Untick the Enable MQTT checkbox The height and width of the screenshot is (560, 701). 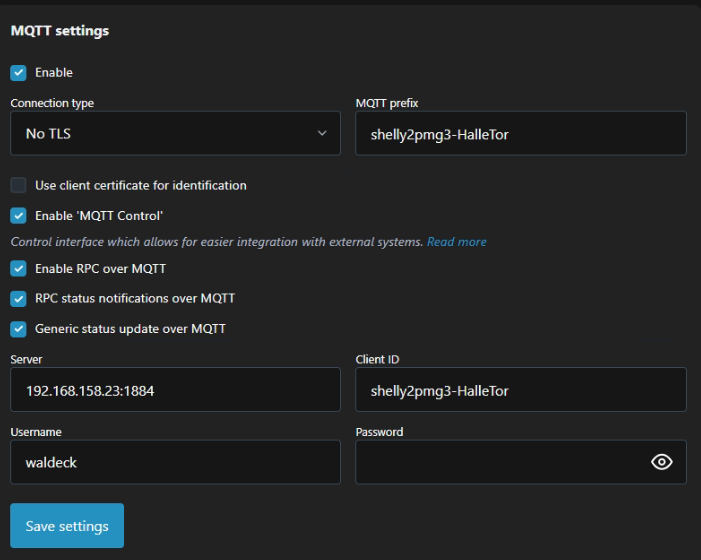[18, 73]
